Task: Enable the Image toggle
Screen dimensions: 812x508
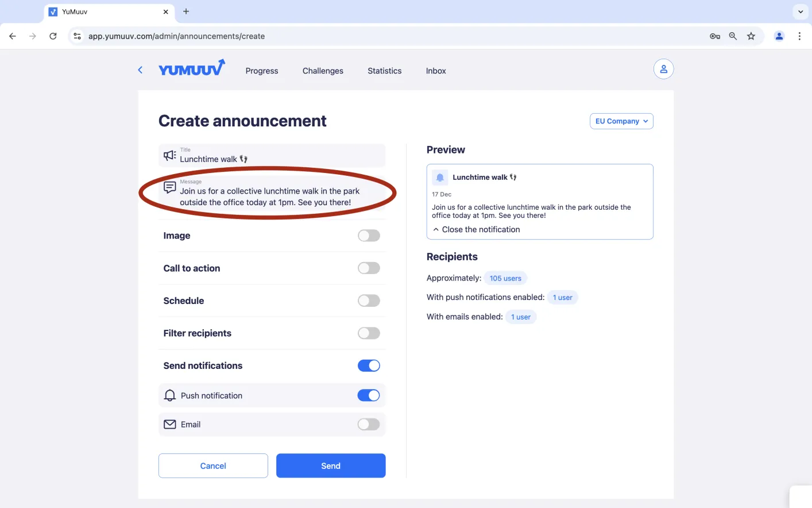Action: point(369,236)
